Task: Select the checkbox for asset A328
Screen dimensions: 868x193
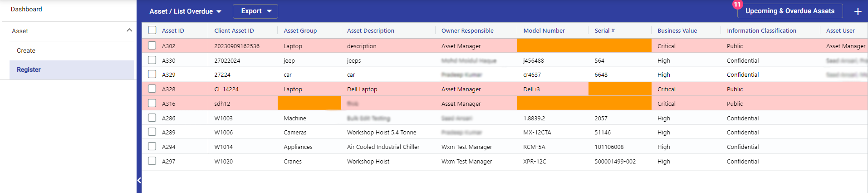Action: click(x=152, y=89)
